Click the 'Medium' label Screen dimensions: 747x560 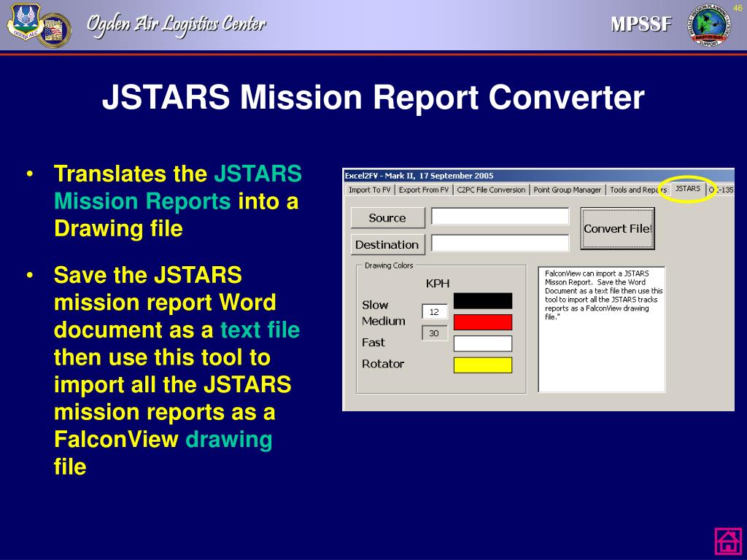[384, 321]
